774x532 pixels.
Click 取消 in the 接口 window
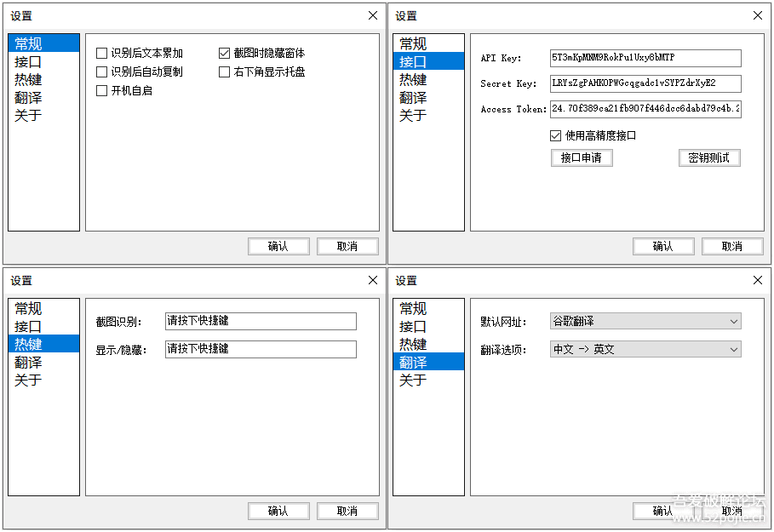732,246
